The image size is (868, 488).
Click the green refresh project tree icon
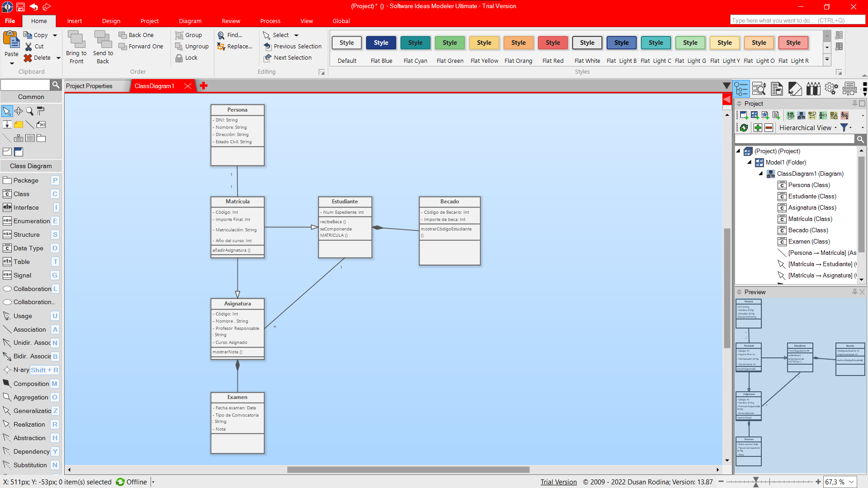(744, 128)
